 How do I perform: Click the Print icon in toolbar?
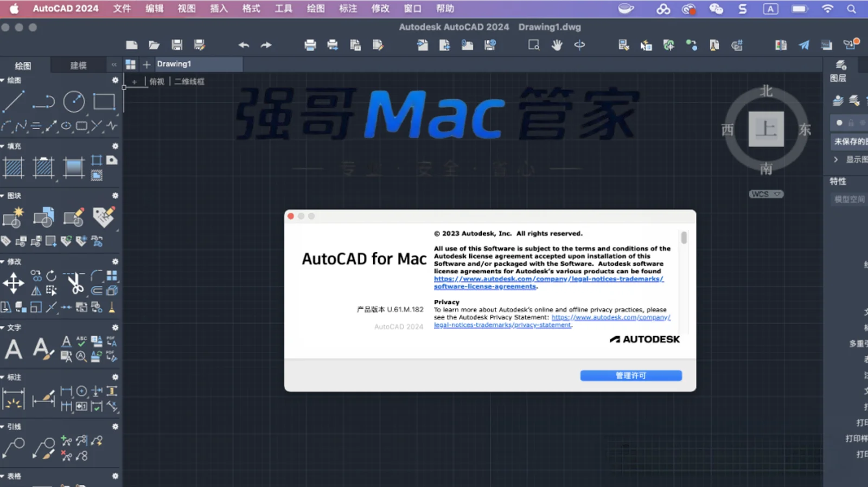(310, 45)
